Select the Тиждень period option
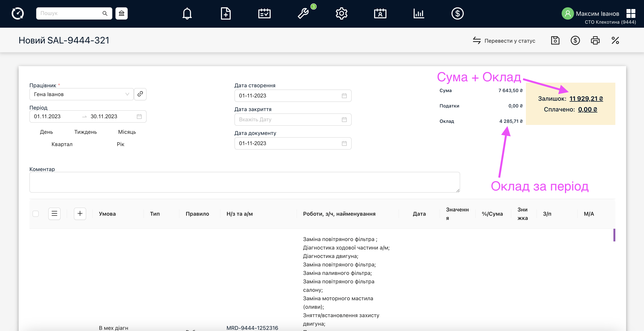This screenshot has height=331, width=644. click(x=85, y=132)
